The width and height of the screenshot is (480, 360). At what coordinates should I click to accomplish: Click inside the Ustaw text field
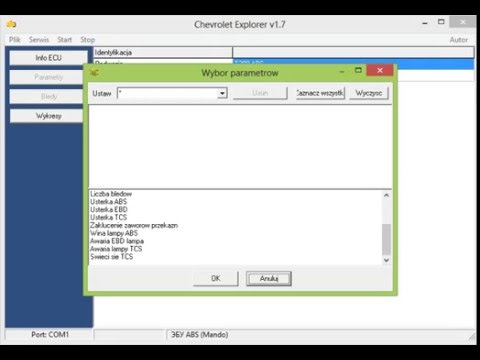click(168, 93)
